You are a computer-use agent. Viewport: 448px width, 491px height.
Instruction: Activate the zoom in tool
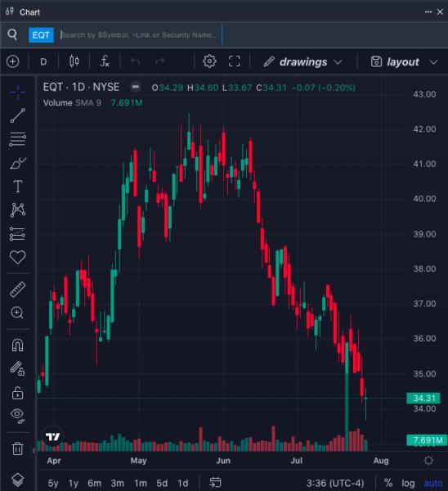click(17, 313)
